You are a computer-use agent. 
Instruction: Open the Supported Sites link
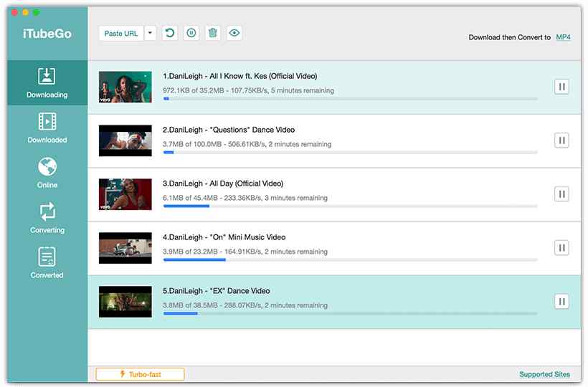[x=544, y=374]
